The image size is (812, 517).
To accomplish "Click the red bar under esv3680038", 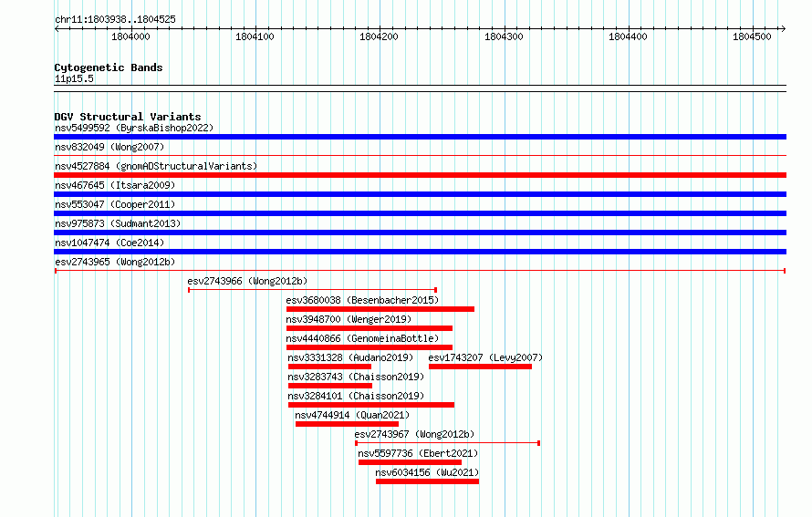I will pos(380,309).
